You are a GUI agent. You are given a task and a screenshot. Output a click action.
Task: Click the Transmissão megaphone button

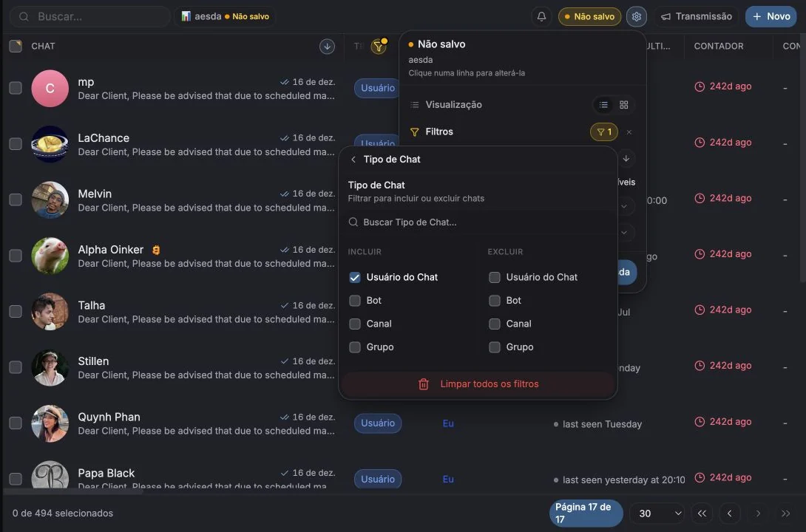click(697, 16)
